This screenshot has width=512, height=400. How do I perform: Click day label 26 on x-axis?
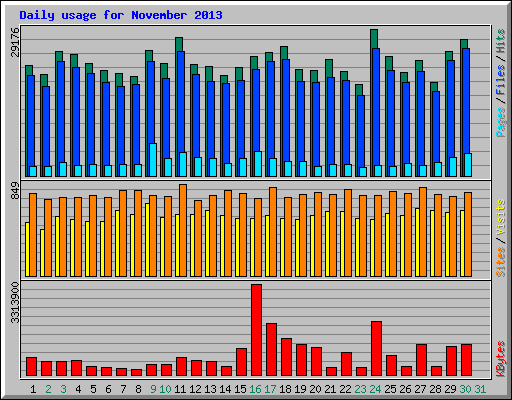click(x=405, y=389)
